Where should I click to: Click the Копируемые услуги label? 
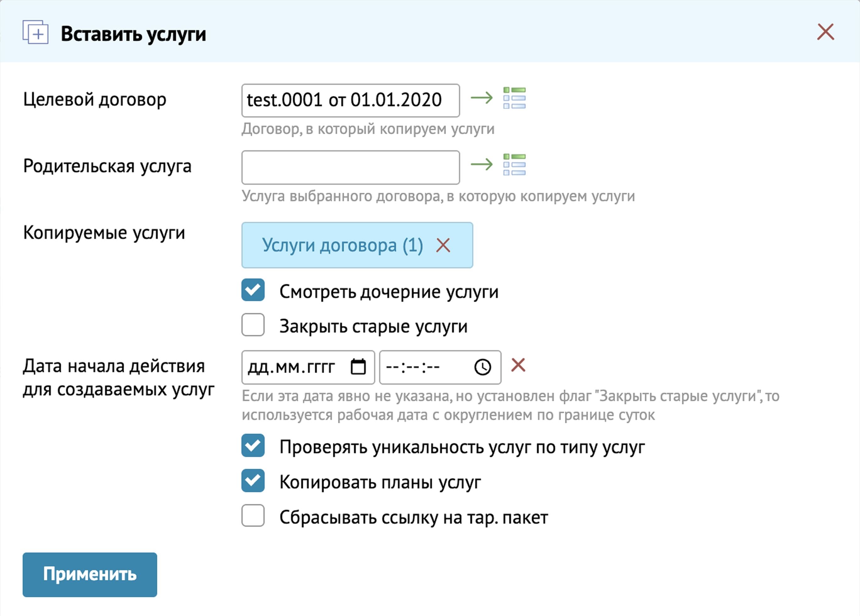(104, 233)
